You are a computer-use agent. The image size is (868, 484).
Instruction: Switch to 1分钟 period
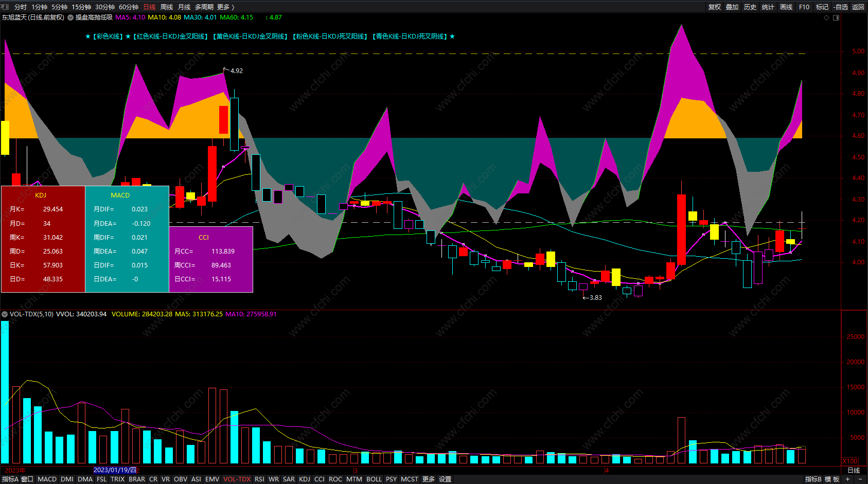pyautogui.click(x=39, y=7)
